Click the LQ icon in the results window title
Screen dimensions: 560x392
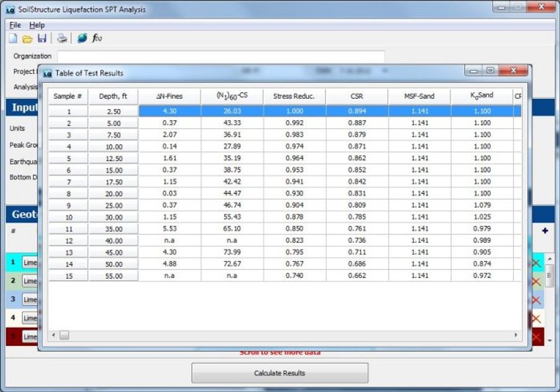[x=48, y=72]
